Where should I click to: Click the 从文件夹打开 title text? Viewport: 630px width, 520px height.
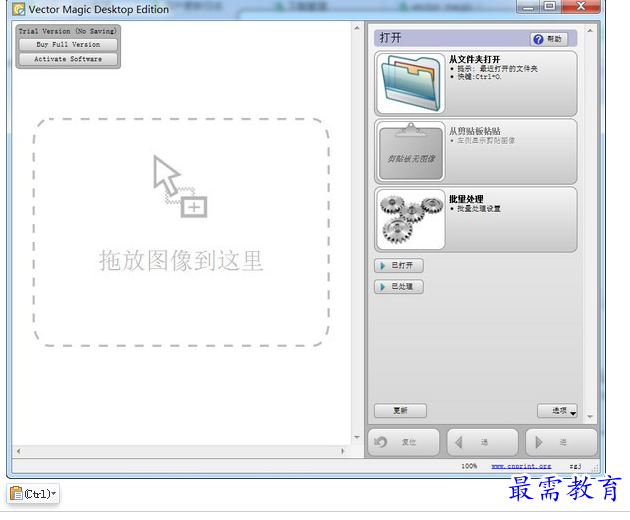pyautogui.click(x=475, y=59)
